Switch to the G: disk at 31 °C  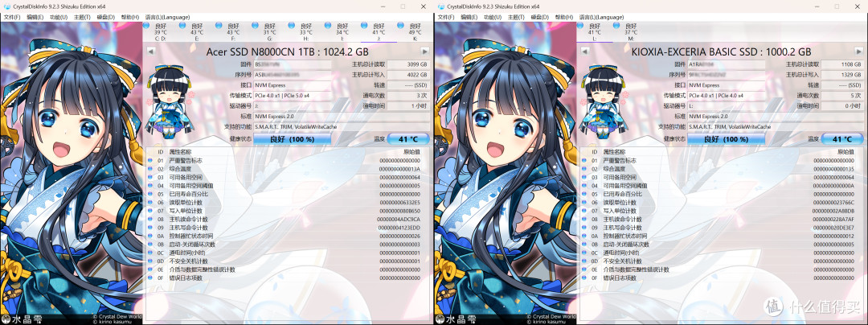point(269,31)
